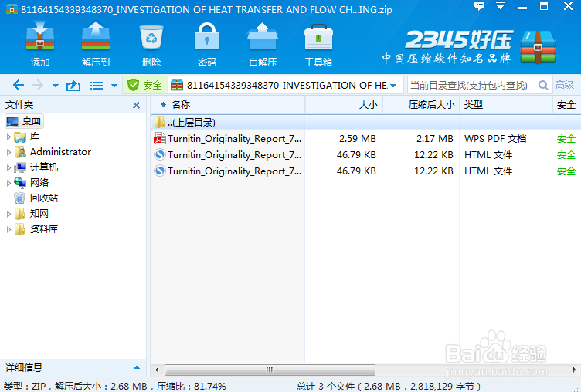Expand the 知网 folder node
This screenshot has height=392, width=581.
pos(9,214)
